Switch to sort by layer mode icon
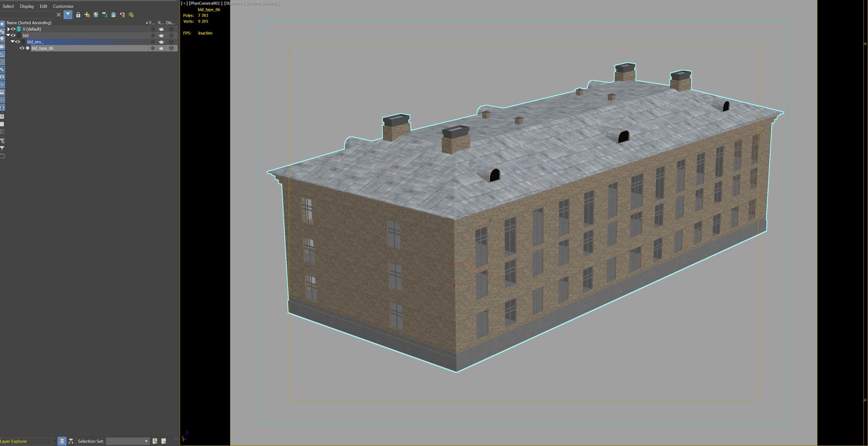Viewport: 868px width, 446px height. [62, 441]
